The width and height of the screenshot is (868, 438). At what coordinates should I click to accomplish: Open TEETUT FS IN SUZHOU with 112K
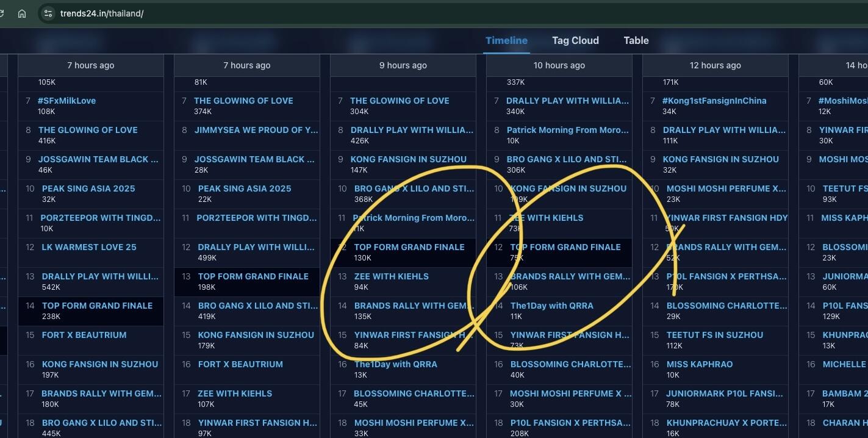[715, 335]
